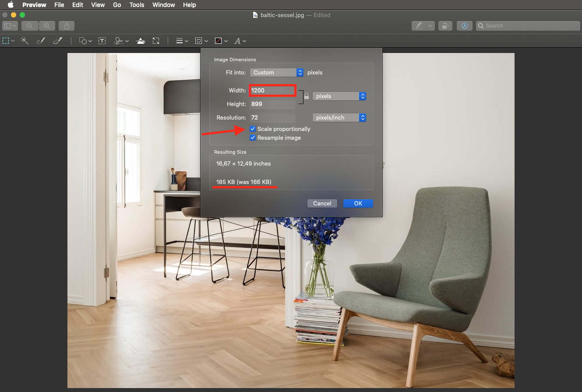
Task: Open the Shape Style line menu
Action: pos(182,41)
